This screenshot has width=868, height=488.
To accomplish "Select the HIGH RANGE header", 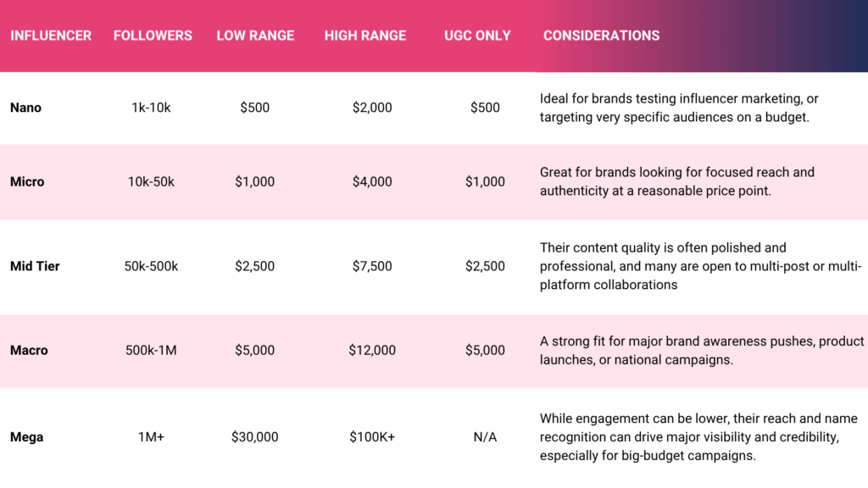I will (x=365, y=36).
